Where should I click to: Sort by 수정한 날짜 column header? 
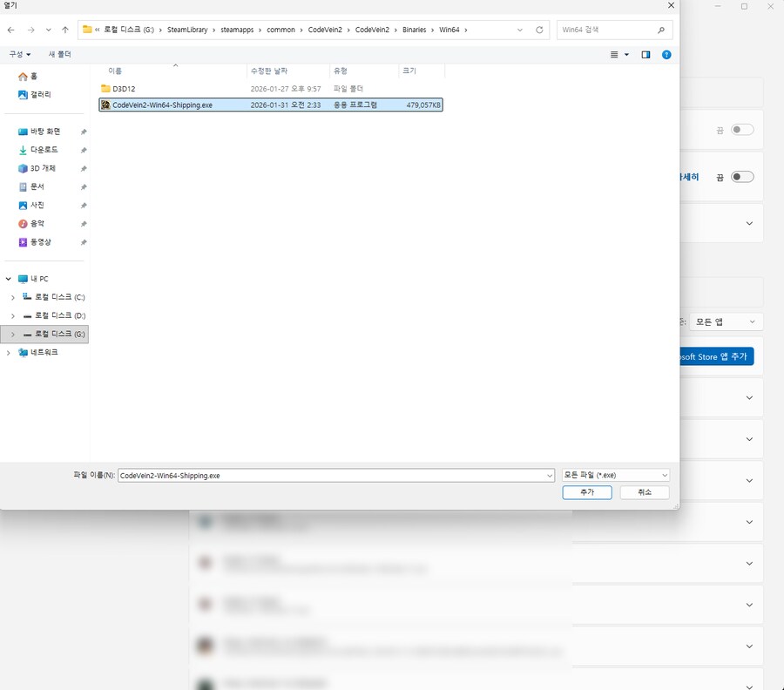pyautogui.click(x=268, y=71)
